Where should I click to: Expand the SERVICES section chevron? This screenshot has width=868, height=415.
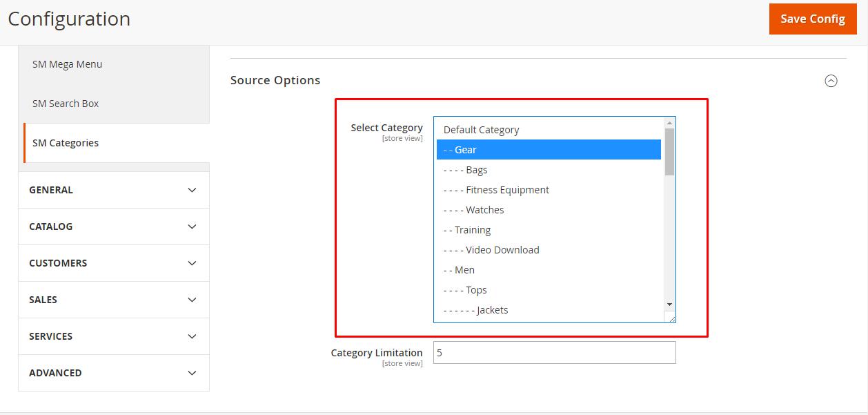point(192,336)
